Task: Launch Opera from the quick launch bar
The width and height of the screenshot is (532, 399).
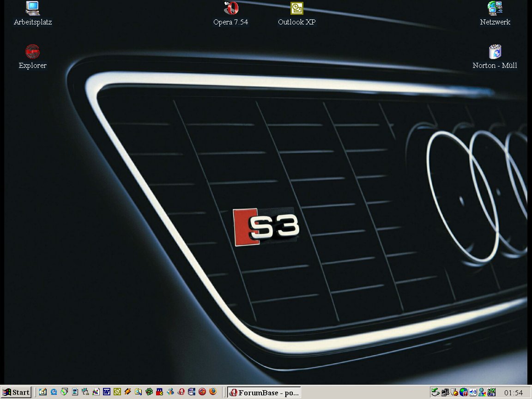Action: (x=181, y=392)
